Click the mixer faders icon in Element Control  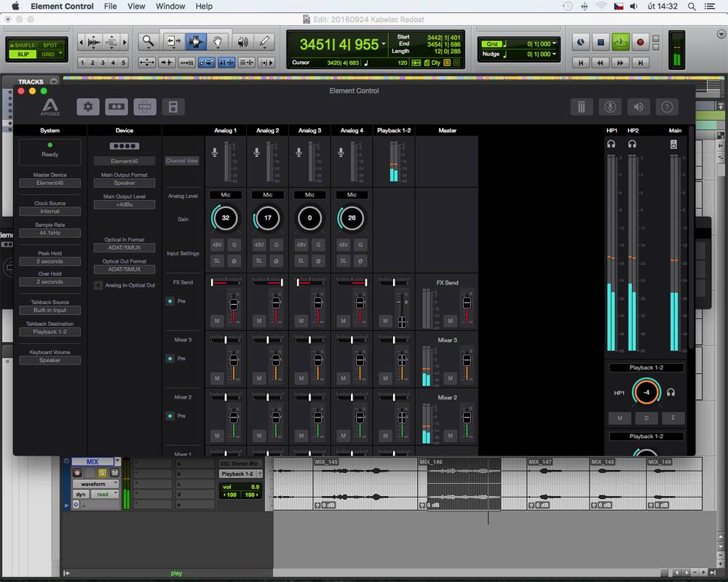tap(581, 107)
